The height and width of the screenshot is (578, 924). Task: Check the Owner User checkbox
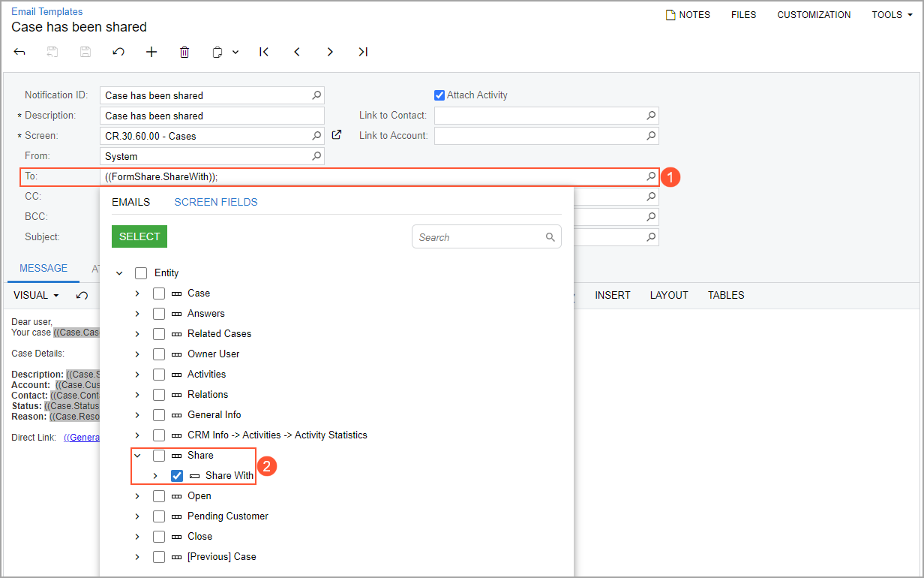click(x=159, y=354)
